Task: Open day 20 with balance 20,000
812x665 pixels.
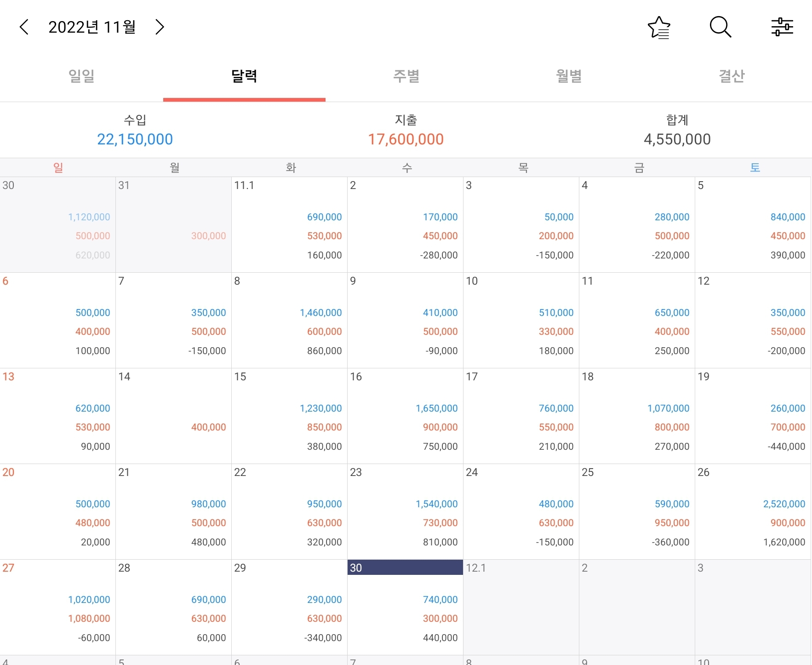Action: (x=57, y=511)
